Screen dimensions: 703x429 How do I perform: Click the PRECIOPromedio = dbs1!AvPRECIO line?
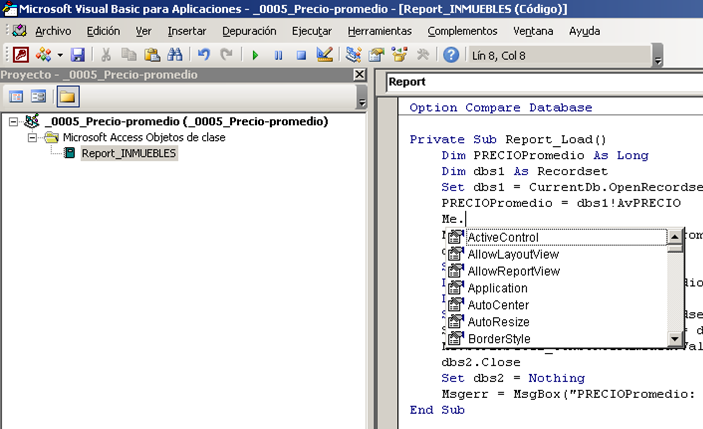tap(561, 203)
